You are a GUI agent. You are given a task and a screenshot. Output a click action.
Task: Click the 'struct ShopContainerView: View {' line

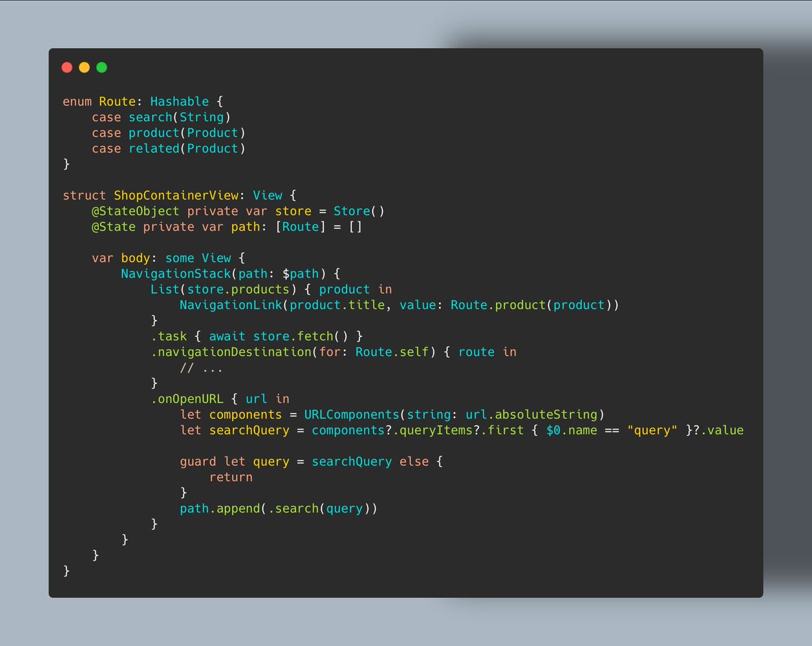179,195
